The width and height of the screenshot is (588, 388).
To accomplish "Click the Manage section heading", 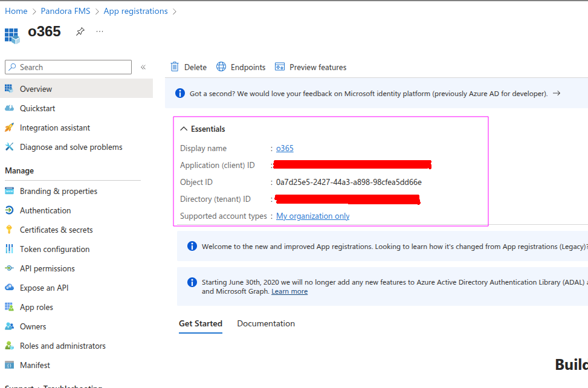I will pos(19,170).
